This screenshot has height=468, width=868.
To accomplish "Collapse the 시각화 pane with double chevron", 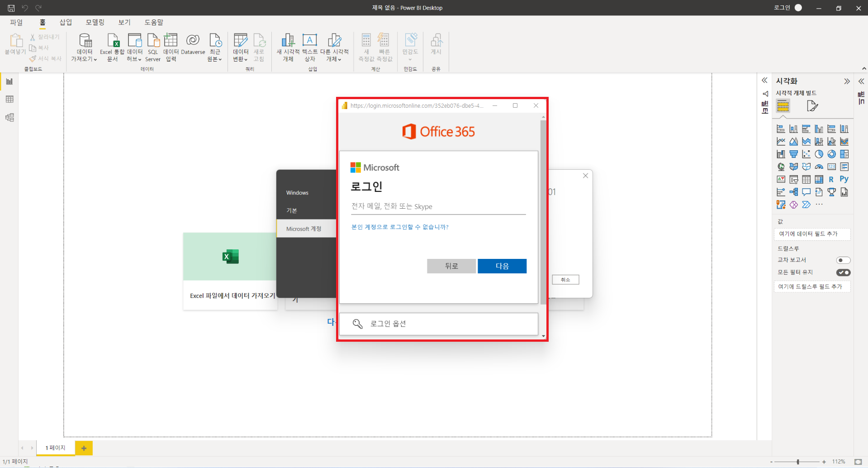I will [x=847, y=81].
